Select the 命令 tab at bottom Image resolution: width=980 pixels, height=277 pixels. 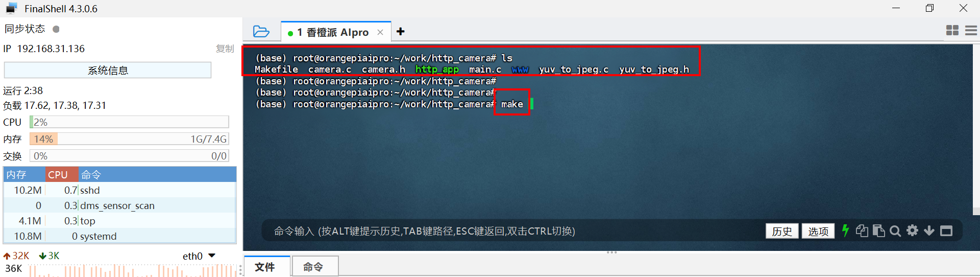point(314,266)
